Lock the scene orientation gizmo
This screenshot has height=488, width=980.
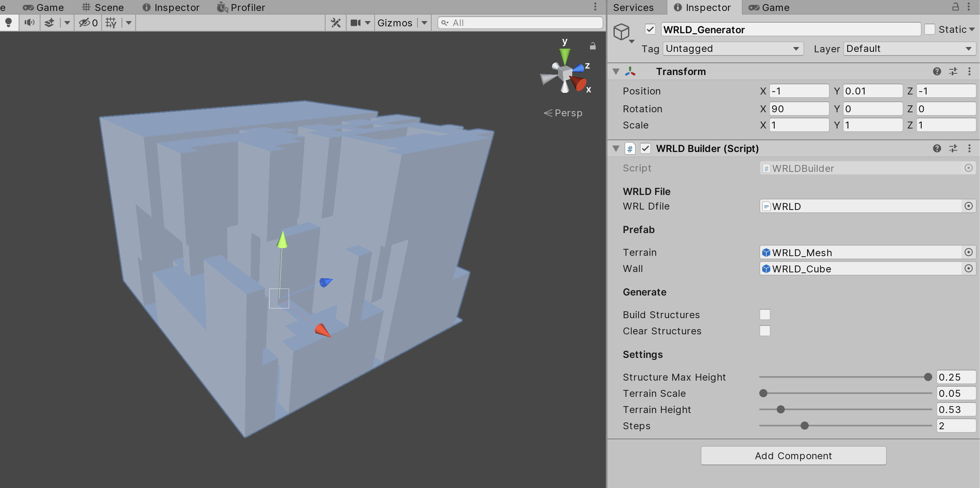click(592, 46)
